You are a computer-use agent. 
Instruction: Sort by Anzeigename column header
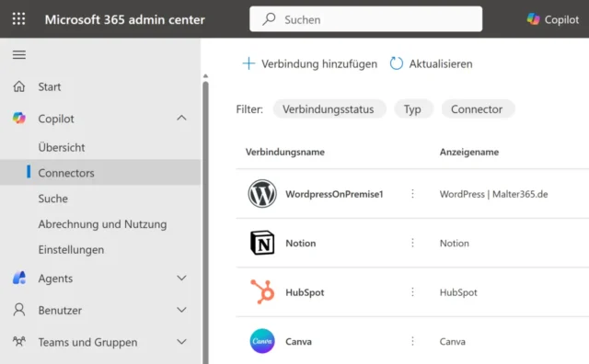coord(469,152)
